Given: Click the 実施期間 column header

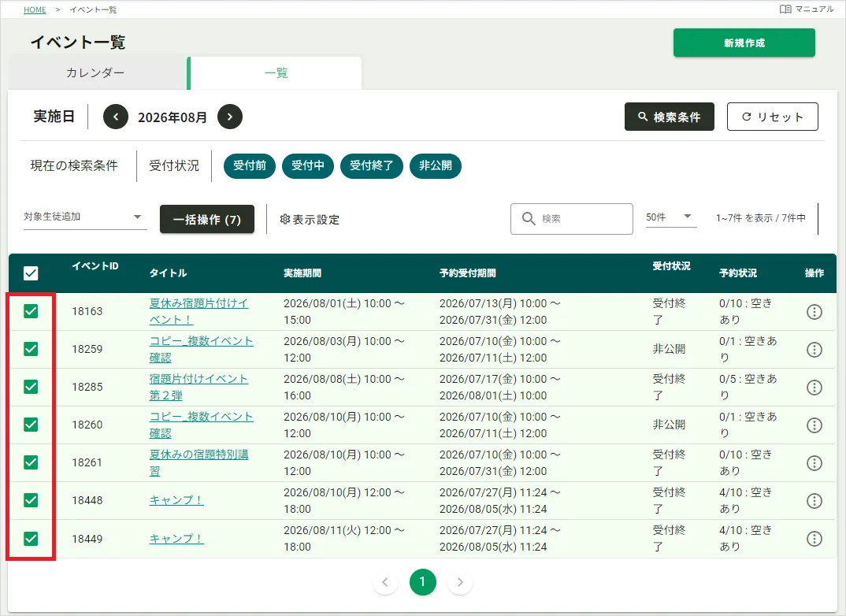Looking at the screenshot, I should pos(302,273).
